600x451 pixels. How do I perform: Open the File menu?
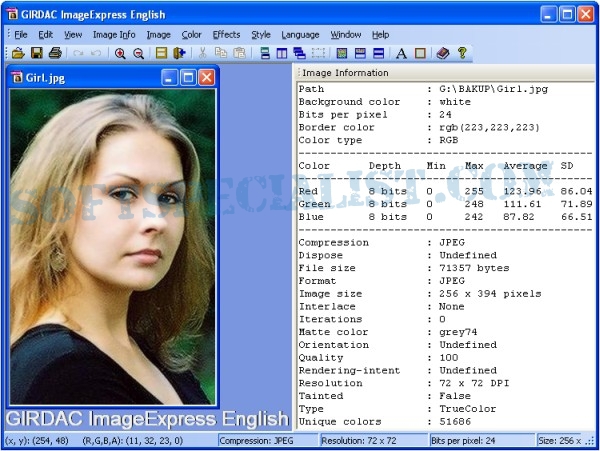[x=21, y=34]
